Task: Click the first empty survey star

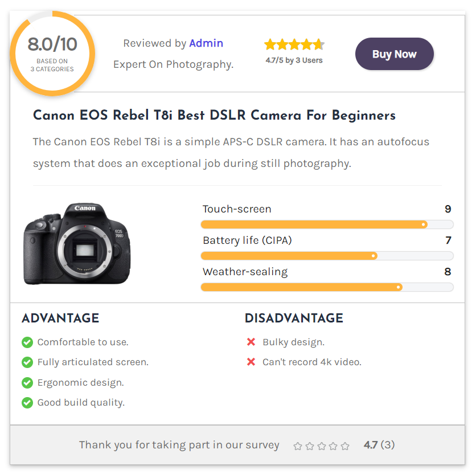Action: click(298, 446)
